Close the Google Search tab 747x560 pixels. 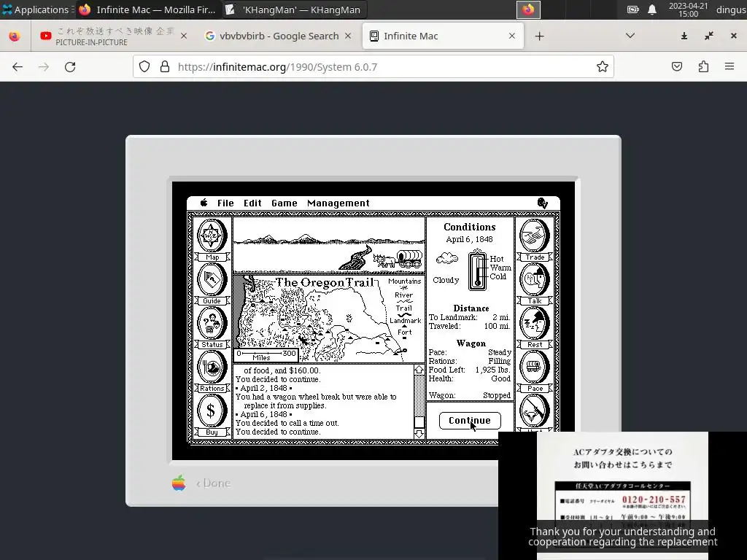pos(348,36)
